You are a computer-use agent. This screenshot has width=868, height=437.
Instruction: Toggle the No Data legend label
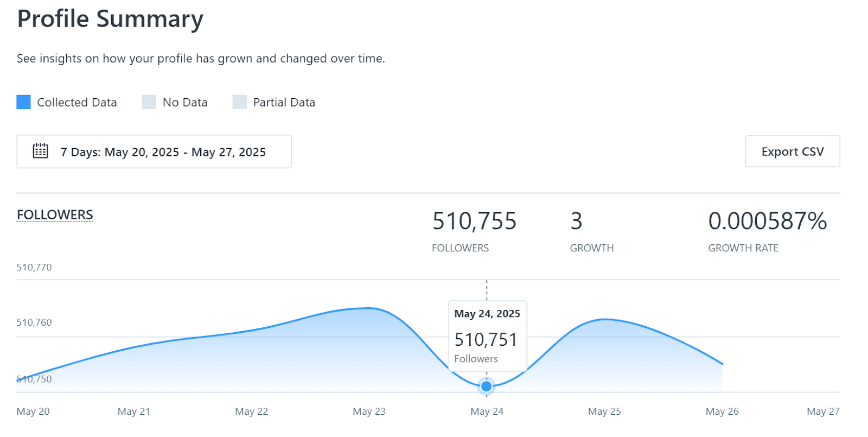[x=185, y=103]
